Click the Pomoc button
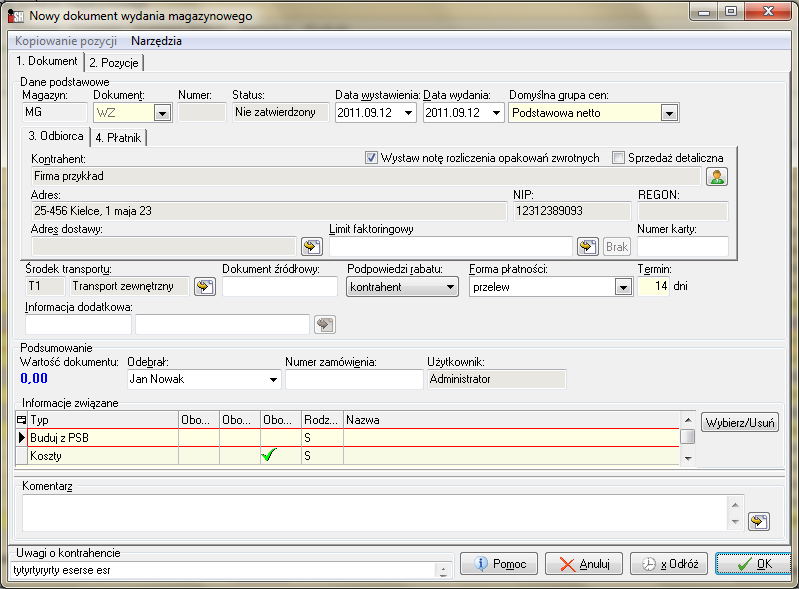Screen dimensions: 799x589 pyautogui.click(x=499, y=564)
